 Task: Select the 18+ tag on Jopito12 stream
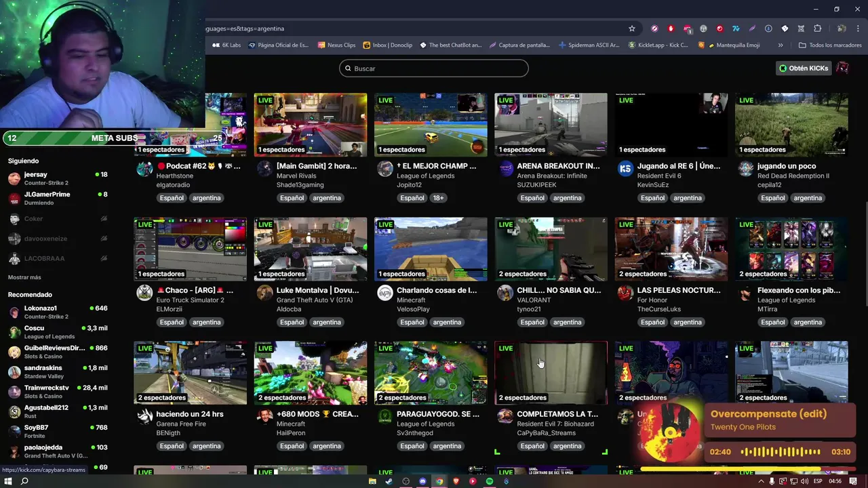pyautogui.click(x=438, y=198)
